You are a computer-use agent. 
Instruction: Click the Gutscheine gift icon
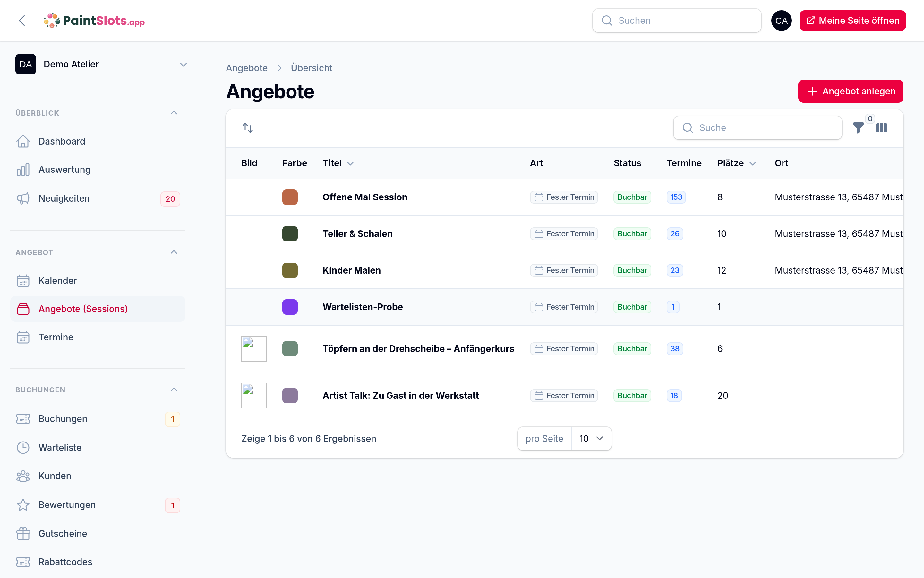point(23,534)
